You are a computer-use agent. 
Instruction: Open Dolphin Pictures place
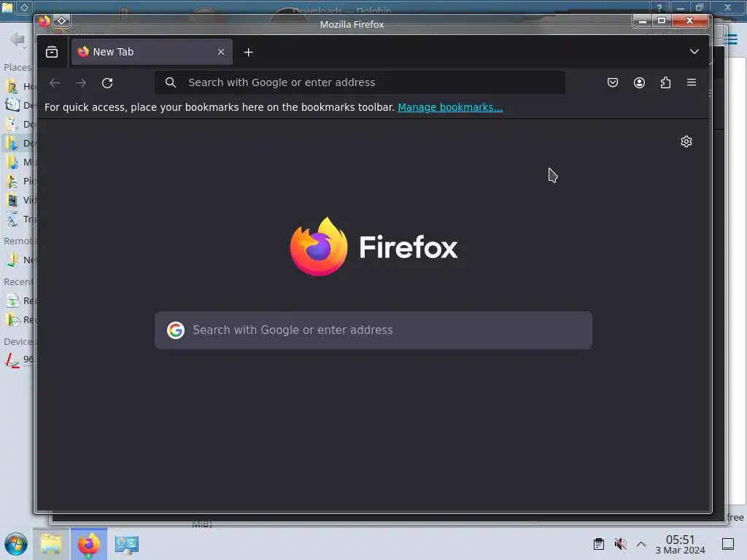tap(19, 181)
